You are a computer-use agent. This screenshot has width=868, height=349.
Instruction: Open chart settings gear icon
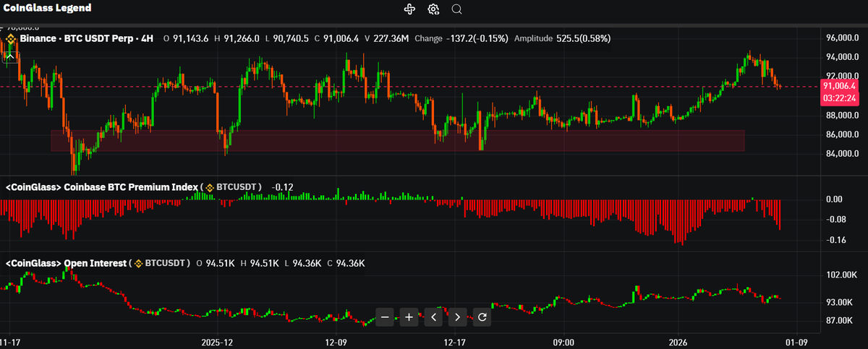tap(433, 9)
